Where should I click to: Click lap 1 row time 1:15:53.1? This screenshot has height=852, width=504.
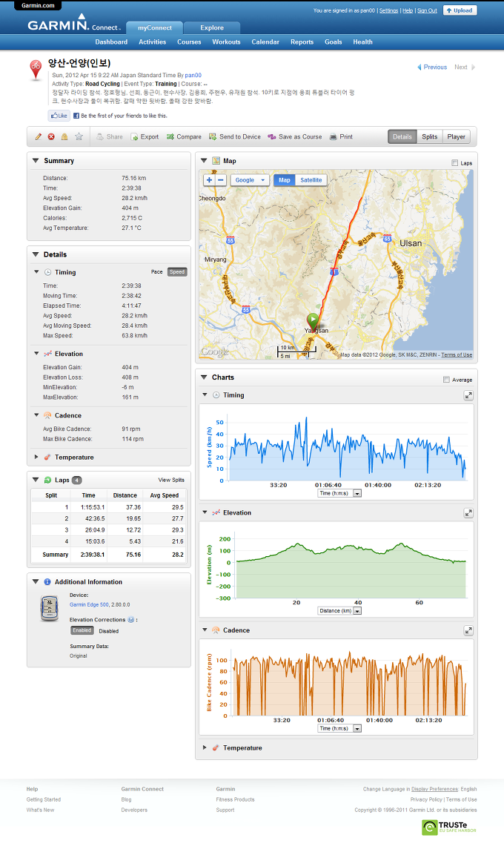pos(93,507)
